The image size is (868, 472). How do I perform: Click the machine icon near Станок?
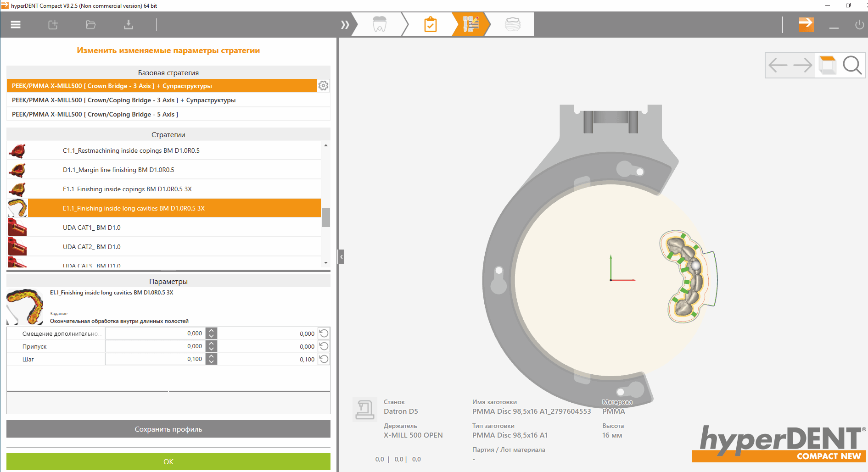[x=365, y=409]
